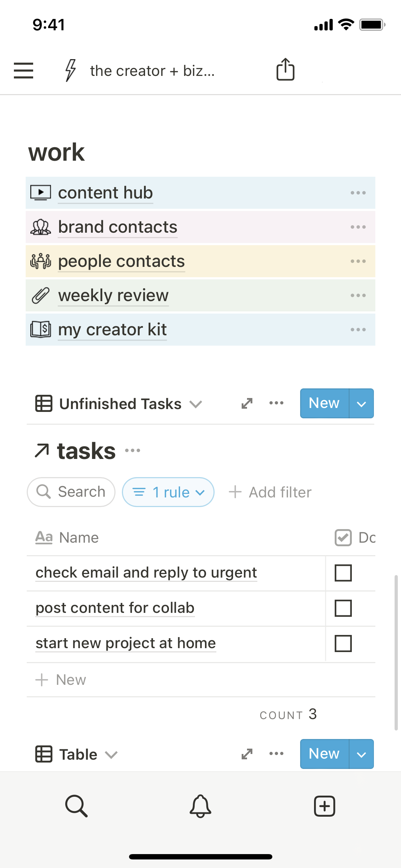Expand the '1 rule' filter dropdown

click(x=168, y=492)
